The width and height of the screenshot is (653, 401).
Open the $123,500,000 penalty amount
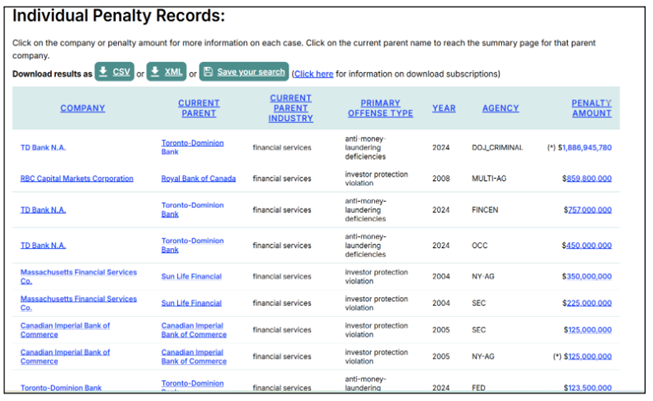pyautogui.click(x=588, y=388)
